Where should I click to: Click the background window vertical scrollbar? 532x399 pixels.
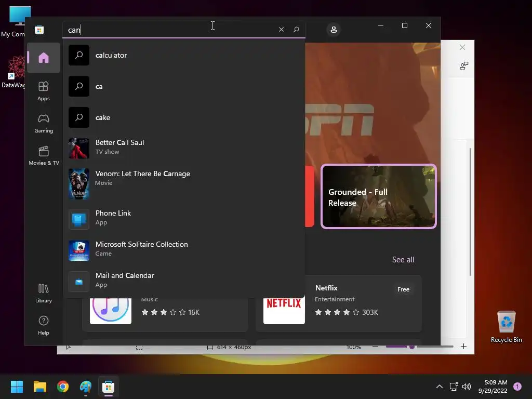(470, 212)
